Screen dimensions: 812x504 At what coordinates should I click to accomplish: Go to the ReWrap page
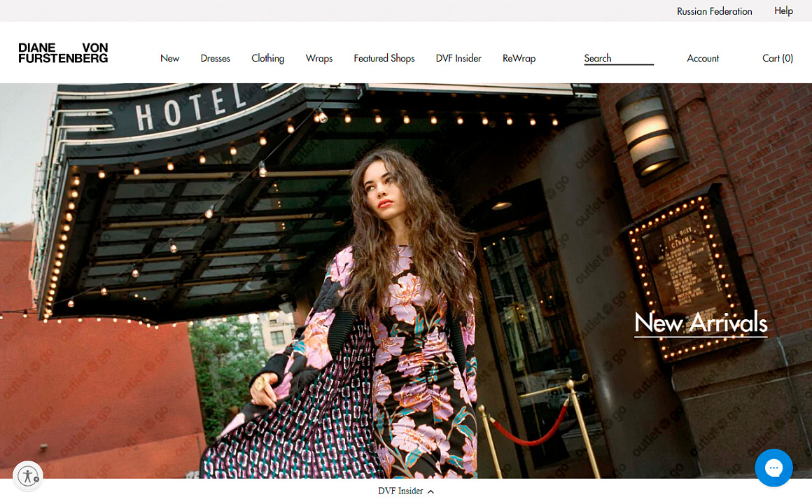519,58
